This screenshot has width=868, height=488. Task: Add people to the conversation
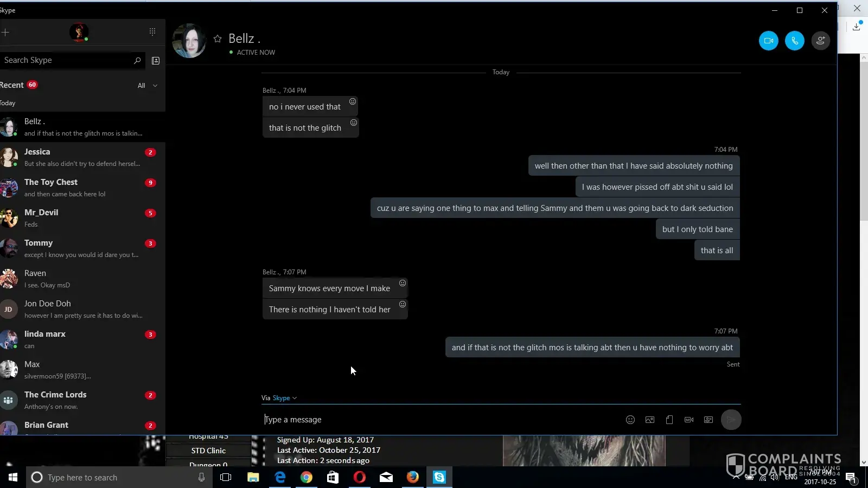coord(820,41)
